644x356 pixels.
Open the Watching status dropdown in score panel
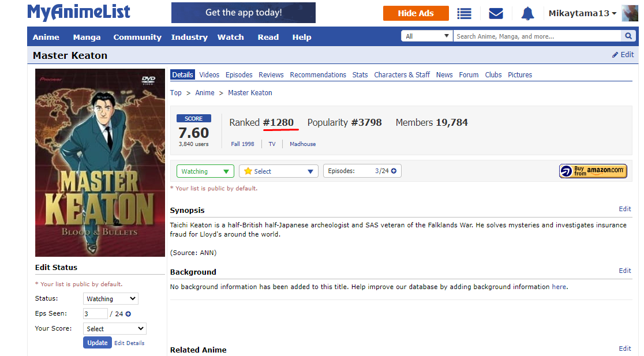[x=205, y=171]
